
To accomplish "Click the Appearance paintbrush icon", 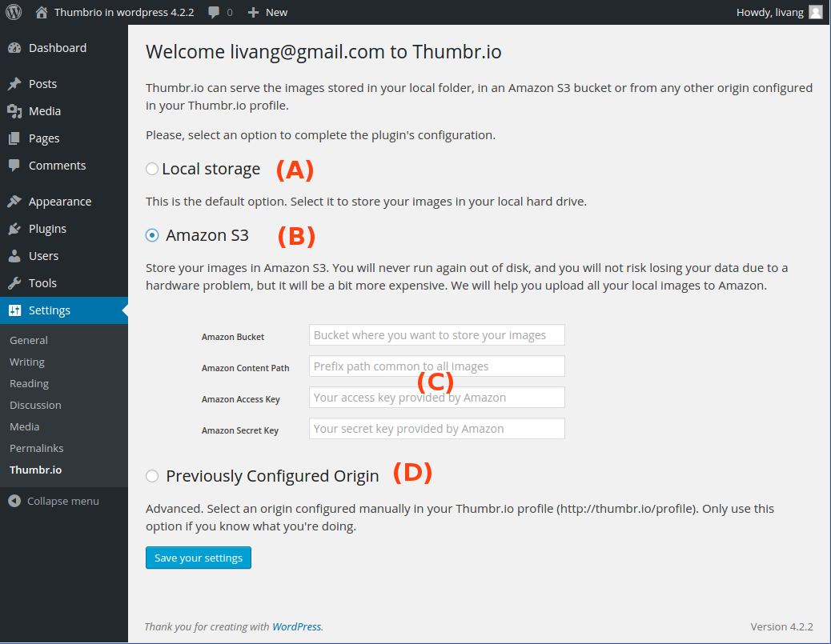I will coord(14,202).
